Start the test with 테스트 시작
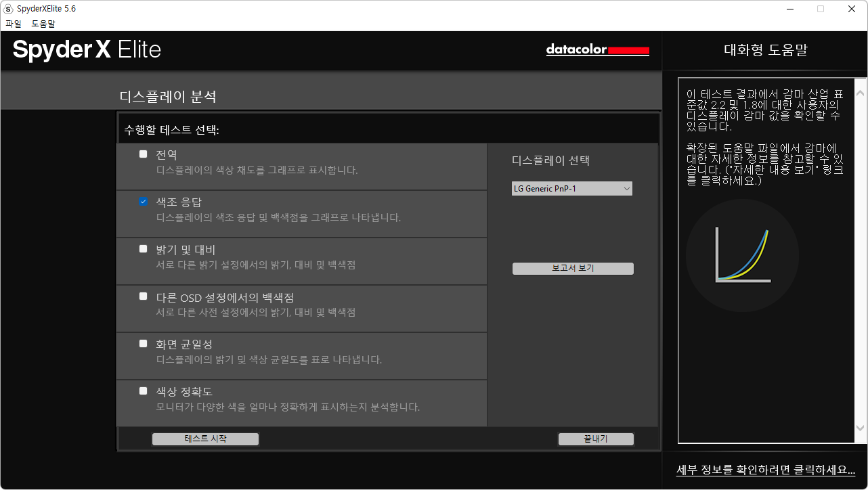 (205, 439)
